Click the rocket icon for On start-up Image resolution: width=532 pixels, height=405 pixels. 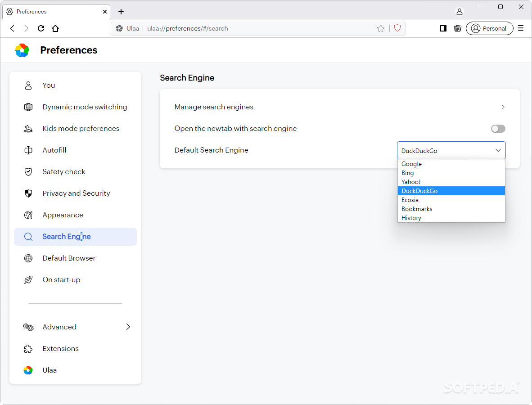pyautogui.click(x=28, y=280)
